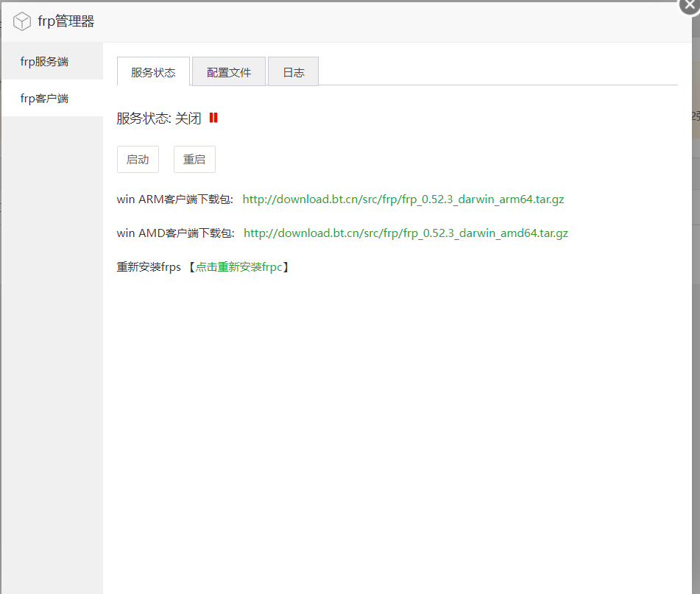Viewport: 700px width, 594px height.
Task: Click the 点击重新安装frpc link
Action: (x=238, y=266)
